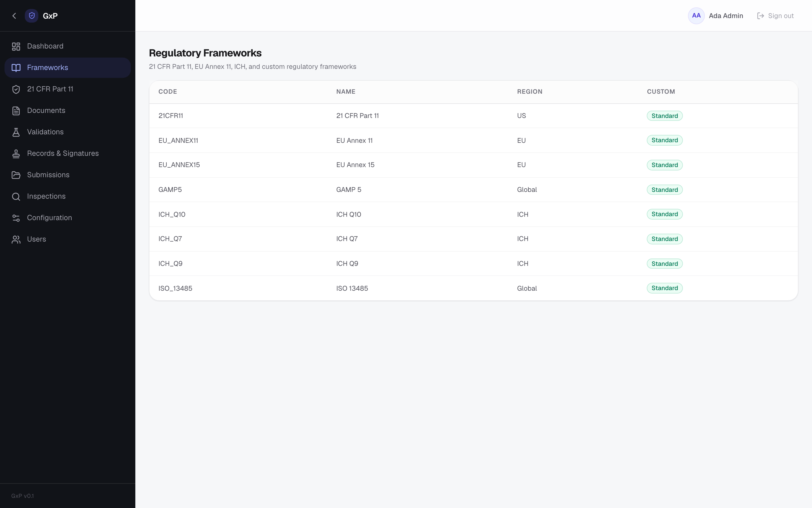Go to Documents
This screenshot has height=508, width=812.
tap(67, 111)
